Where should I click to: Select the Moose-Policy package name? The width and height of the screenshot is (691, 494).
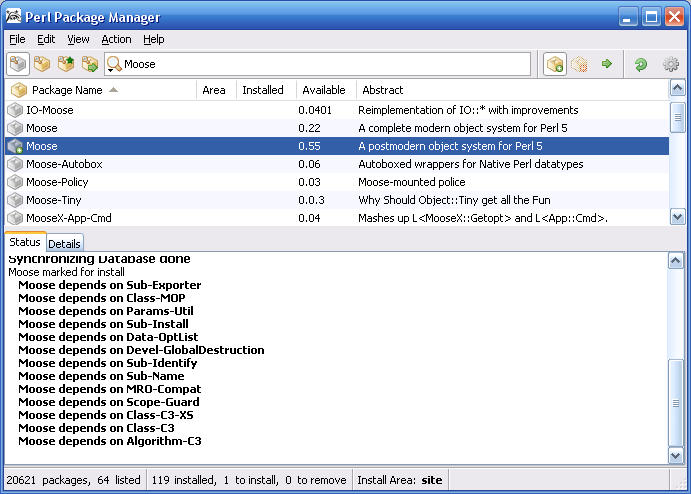click(x=57, y=182)
